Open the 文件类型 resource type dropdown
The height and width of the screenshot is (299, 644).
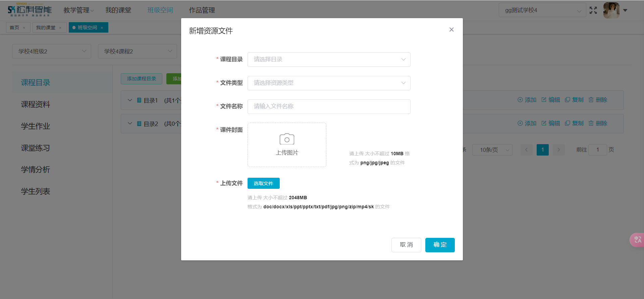tap(329, 83)
